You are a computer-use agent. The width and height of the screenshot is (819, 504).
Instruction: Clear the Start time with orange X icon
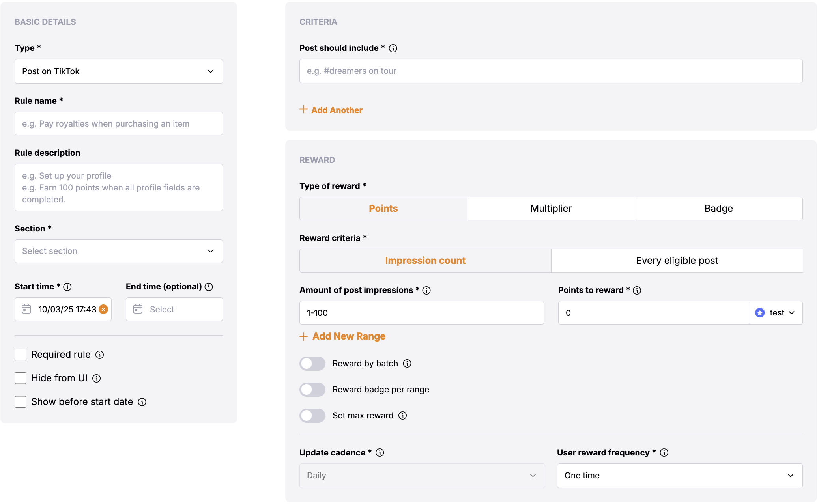pyautogui.click(x=103, y=309)
